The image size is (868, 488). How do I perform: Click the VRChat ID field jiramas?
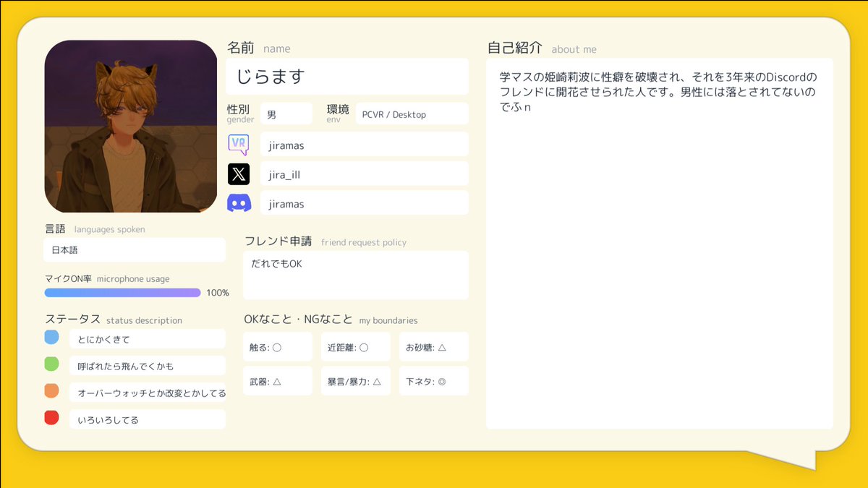(365, 145)
